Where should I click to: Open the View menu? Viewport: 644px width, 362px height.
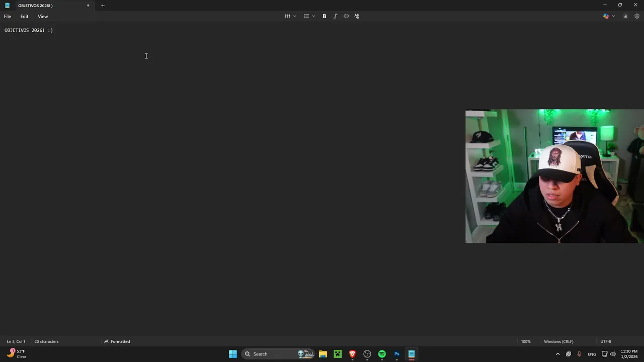43,17
